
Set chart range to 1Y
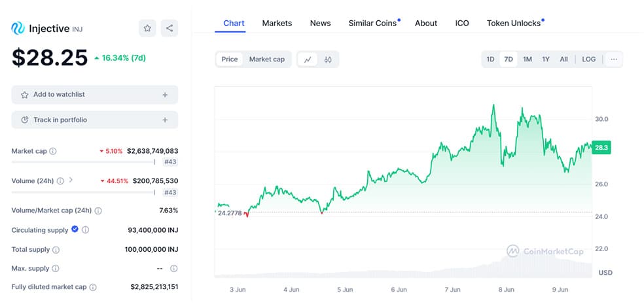[x=545, y=60]
